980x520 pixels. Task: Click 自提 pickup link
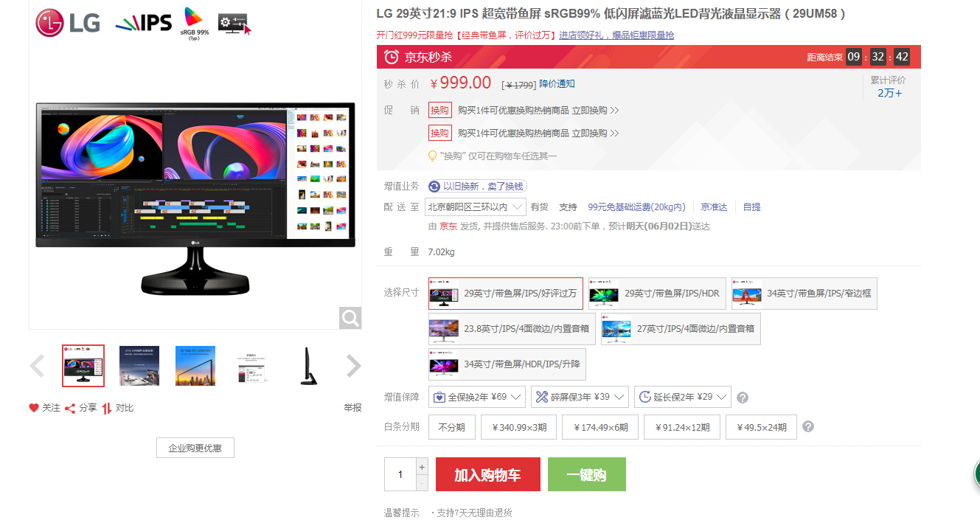751,207
